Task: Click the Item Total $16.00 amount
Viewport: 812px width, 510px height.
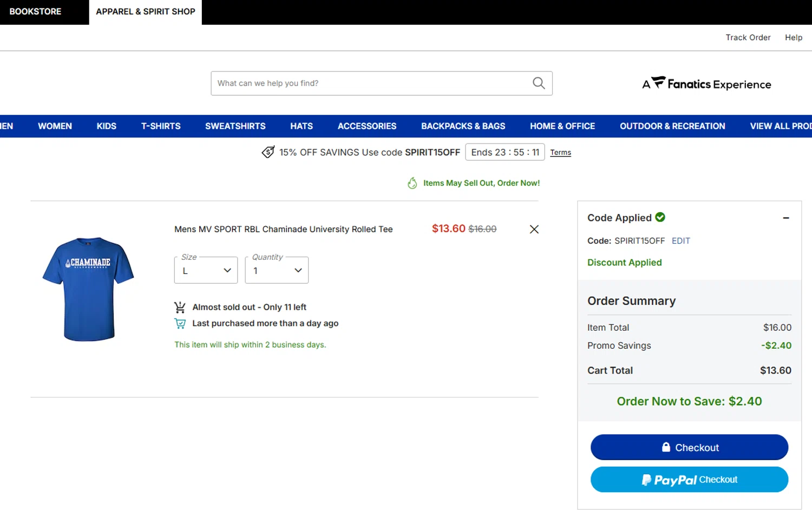Action: point(777,328)
